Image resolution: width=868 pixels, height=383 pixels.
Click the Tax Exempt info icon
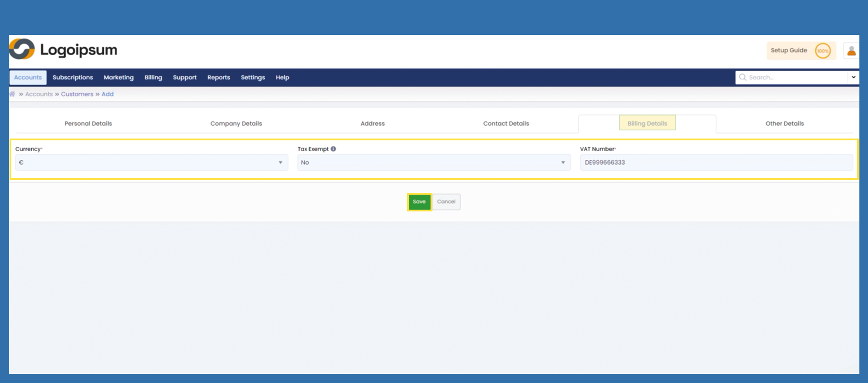click(x=333, y=149)
